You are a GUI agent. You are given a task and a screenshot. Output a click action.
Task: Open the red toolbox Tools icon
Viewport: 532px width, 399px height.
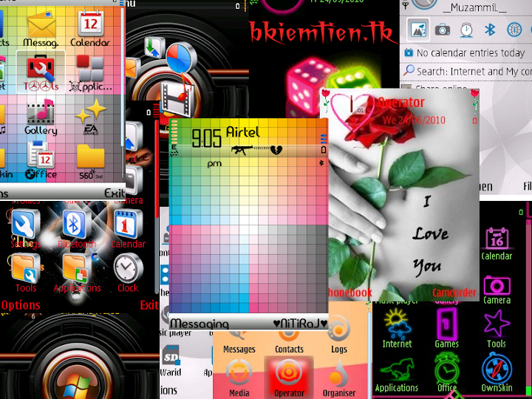[41, 69]
